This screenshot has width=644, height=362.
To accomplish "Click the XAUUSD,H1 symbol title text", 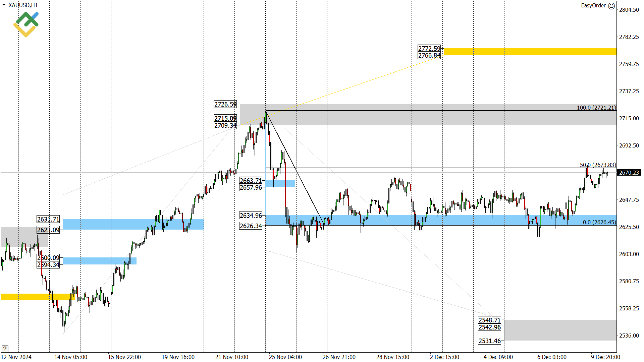I will [23, 5].
